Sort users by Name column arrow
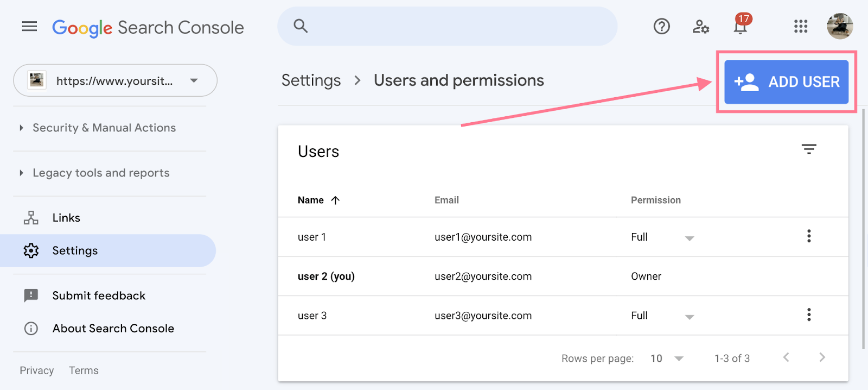This screenshot has height=390, width=868. pyautogui.click(x=335, y=200)
